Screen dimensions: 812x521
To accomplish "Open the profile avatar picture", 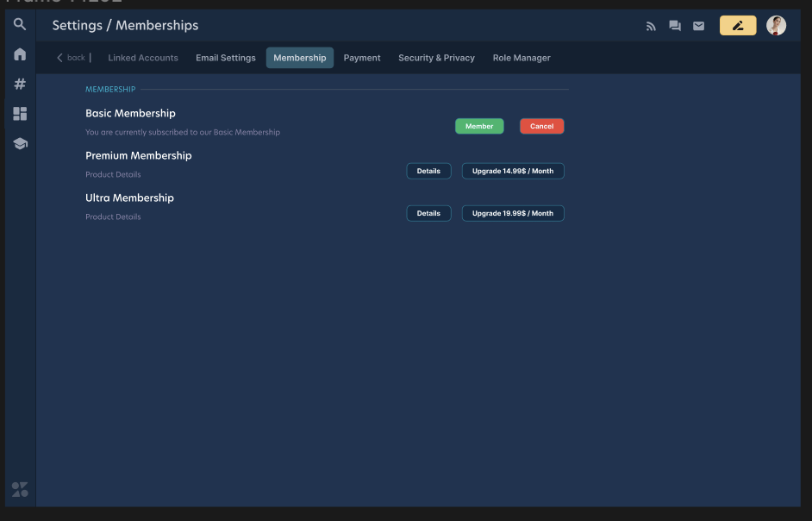I will click(x=776, y=25).
